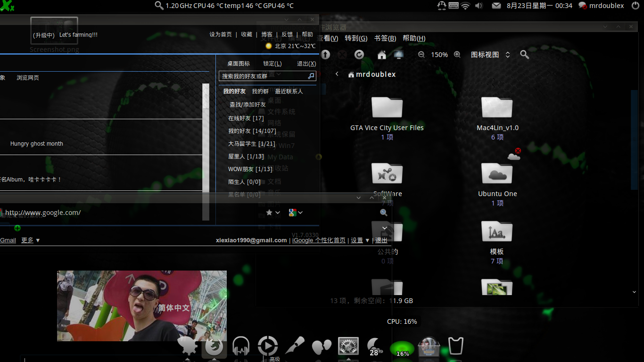Open 转到(G) menu in file browser
Screen dimensions: 644x362
point(356,38)
